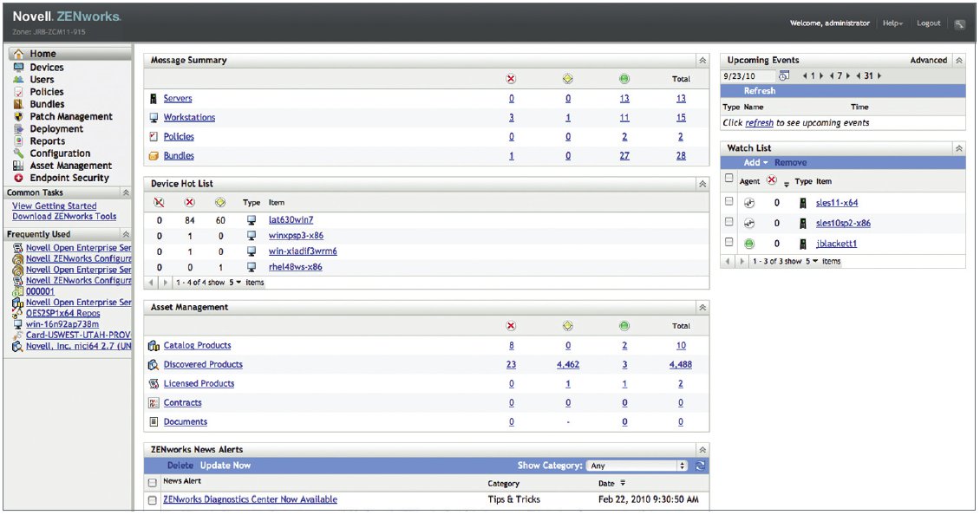Click the 9/23/10 date field
This screenshot has width=980, height=515.
click(748, 76)
